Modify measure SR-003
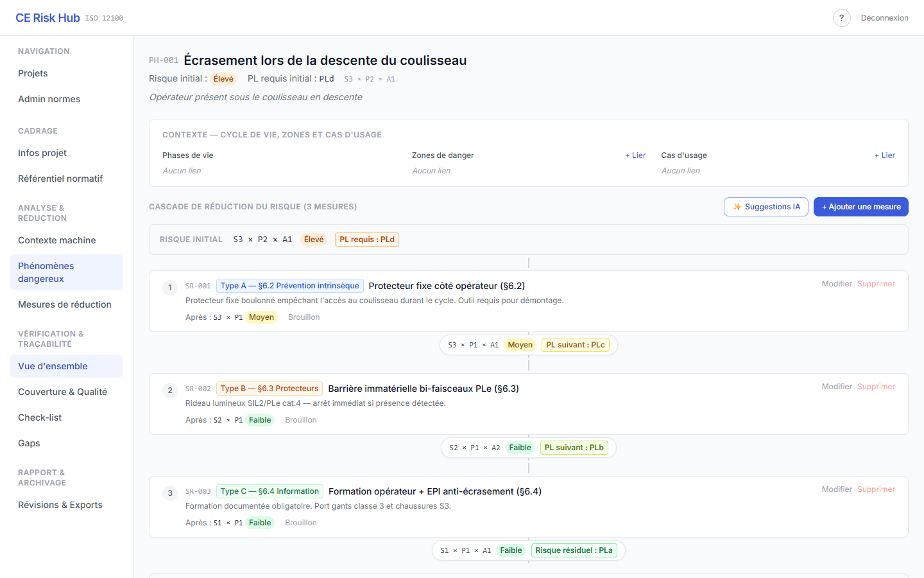Image resolution: width=924 pixels, height=578 pixels. click(x=837, y=489)
